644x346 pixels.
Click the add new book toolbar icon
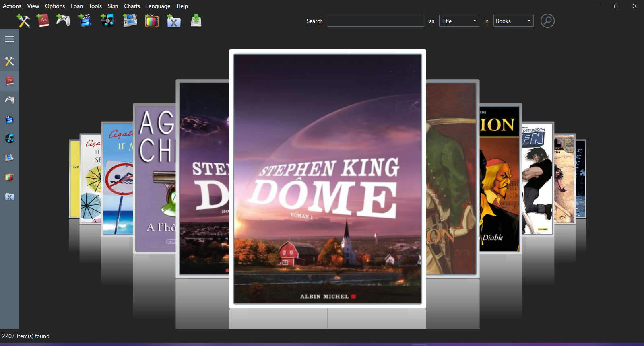(x=43, y=21)
